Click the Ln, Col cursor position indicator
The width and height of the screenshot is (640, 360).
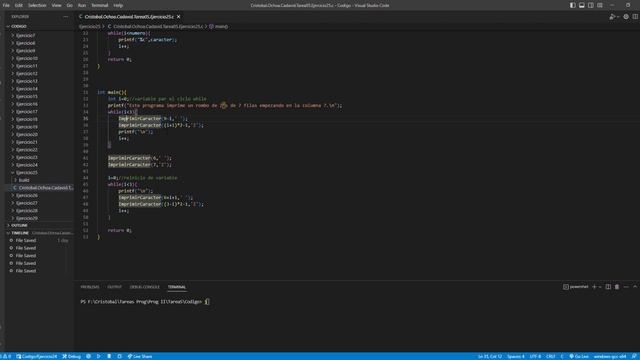click(490, 356)
